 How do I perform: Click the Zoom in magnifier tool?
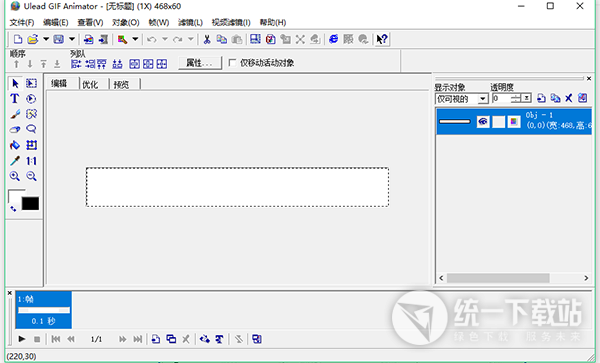[15, 176]
